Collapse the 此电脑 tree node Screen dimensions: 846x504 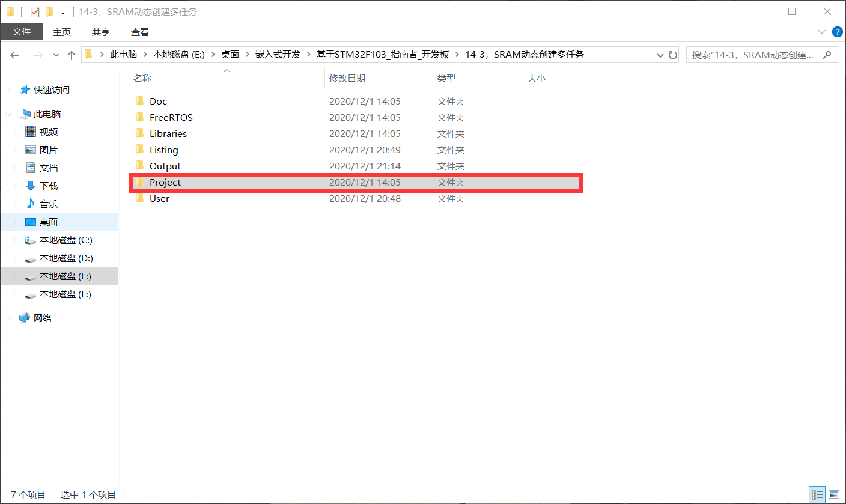[8, 114]
